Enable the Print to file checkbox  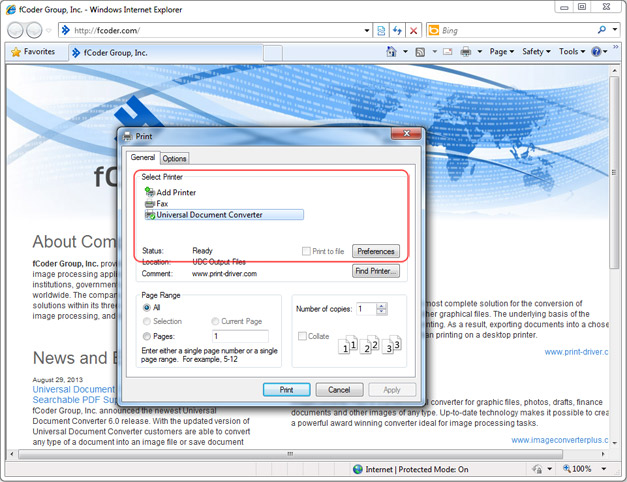pos(306,251)
